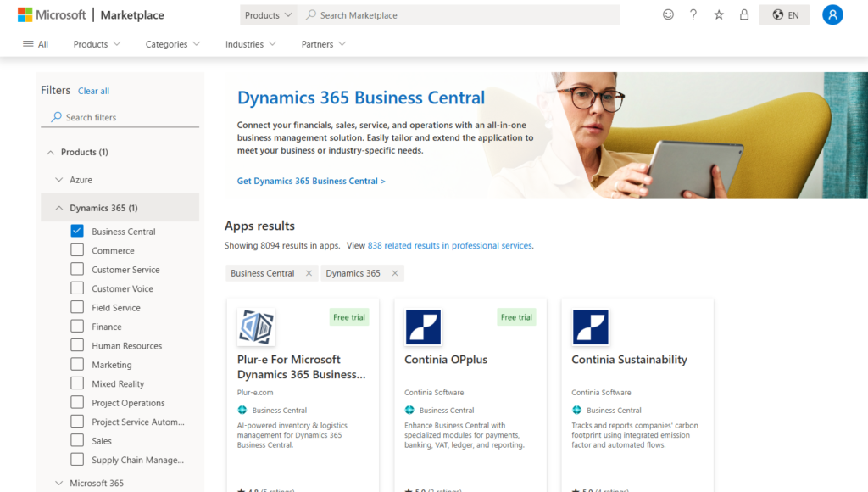Click the Clear all filters link
868x492 pixels.
93,91
